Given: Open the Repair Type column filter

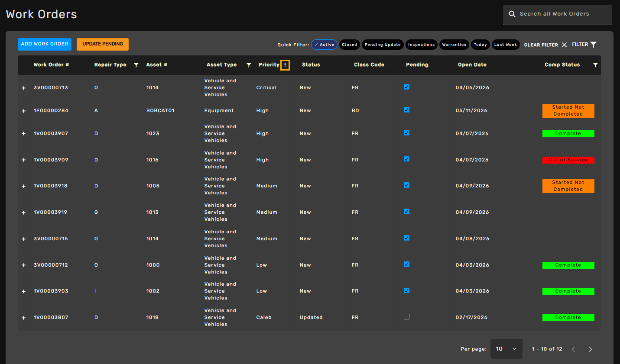Looking at the screenshot, I should [x=136, y=65].
